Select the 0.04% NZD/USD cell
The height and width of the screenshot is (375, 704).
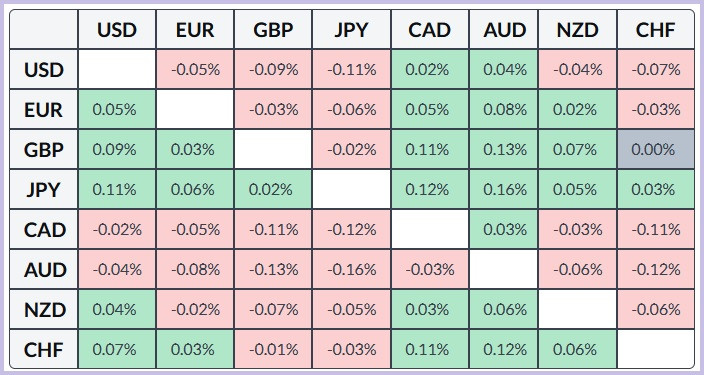(x=117, y=309)
